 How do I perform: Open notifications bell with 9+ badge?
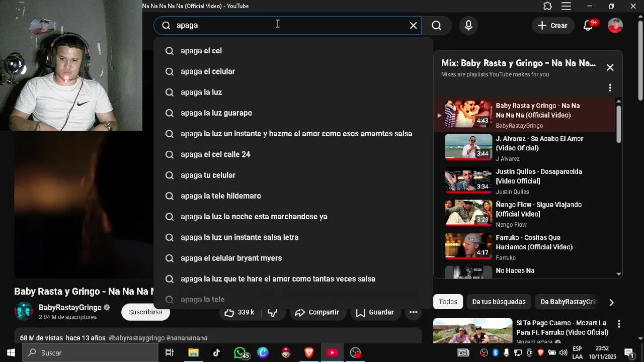(588, 26)
